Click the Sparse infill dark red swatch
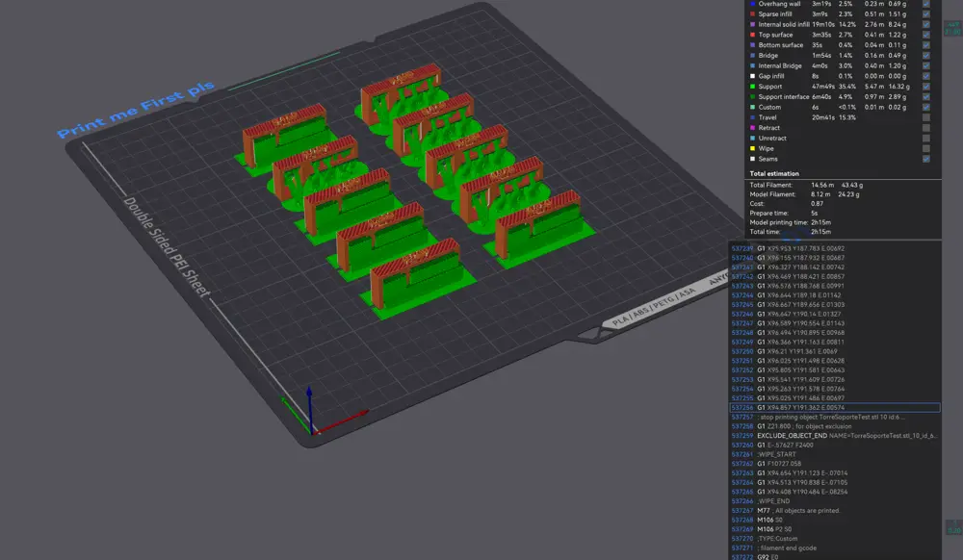Screen dimensions: 963x560 [x=752, y=14]
